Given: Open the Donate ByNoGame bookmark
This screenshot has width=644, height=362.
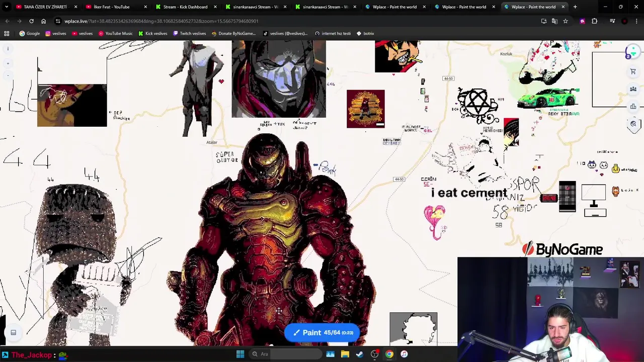Looking at the screenshot, I should (x=233, y=33).
